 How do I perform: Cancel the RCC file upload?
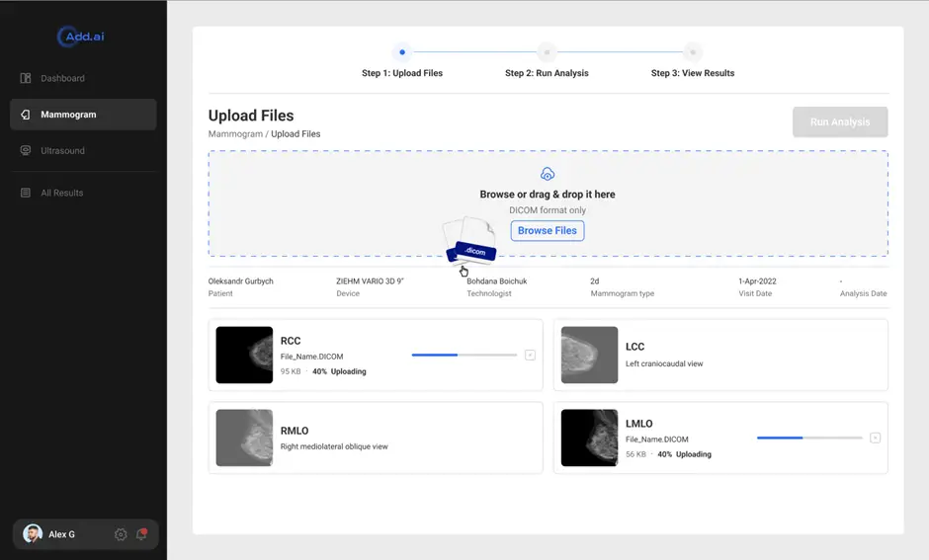pos(530,355)
